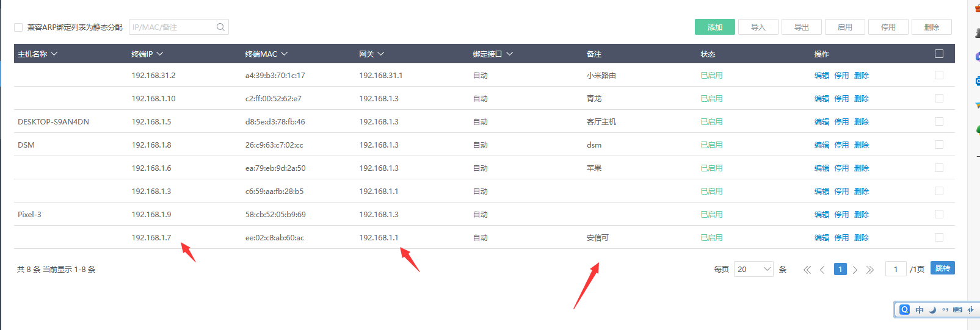The image size is (980, 330).
Task: Select checkbox for the 安信可 row
Action: tap(939, 237)
